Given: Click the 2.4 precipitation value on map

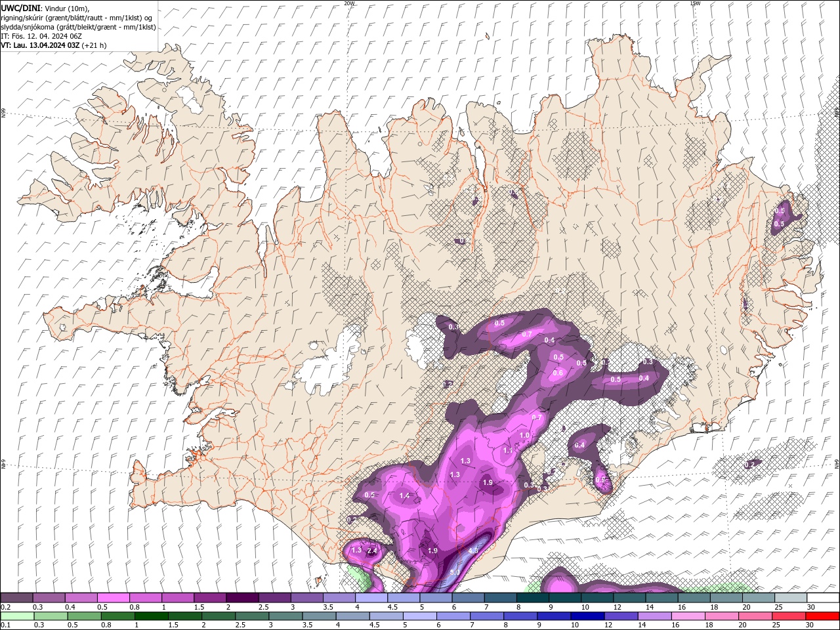Looking at the screenshot, I should pyautogui.click(x=372, y=551).
